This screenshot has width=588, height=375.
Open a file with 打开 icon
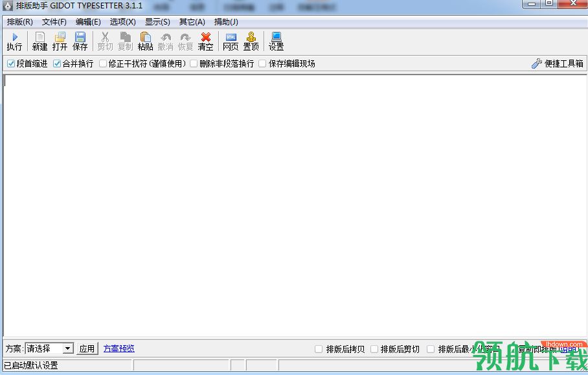pos(60,41)
